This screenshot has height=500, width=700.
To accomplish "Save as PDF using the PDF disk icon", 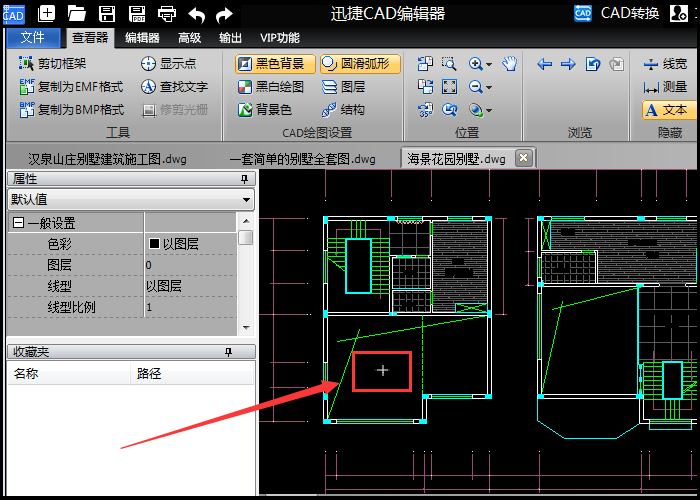I will (137, 13).
